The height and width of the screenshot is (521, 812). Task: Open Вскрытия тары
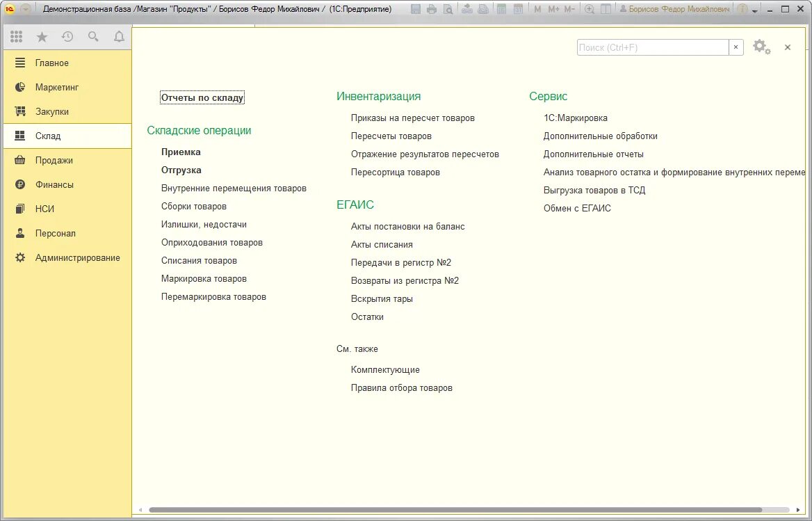[382, 299]
